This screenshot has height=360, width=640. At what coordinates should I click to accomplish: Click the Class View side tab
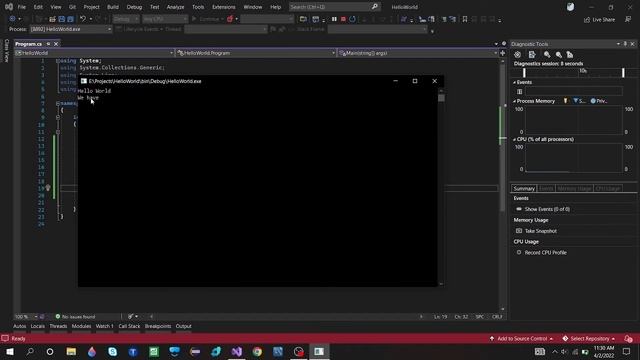pyautogui.click(x=6, y=51)
